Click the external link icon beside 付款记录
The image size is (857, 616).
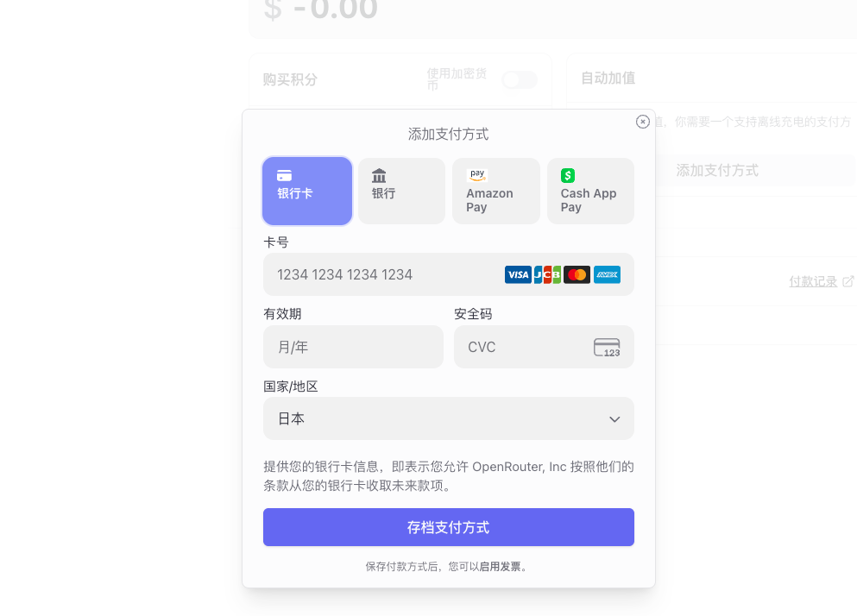click(848, 281)
